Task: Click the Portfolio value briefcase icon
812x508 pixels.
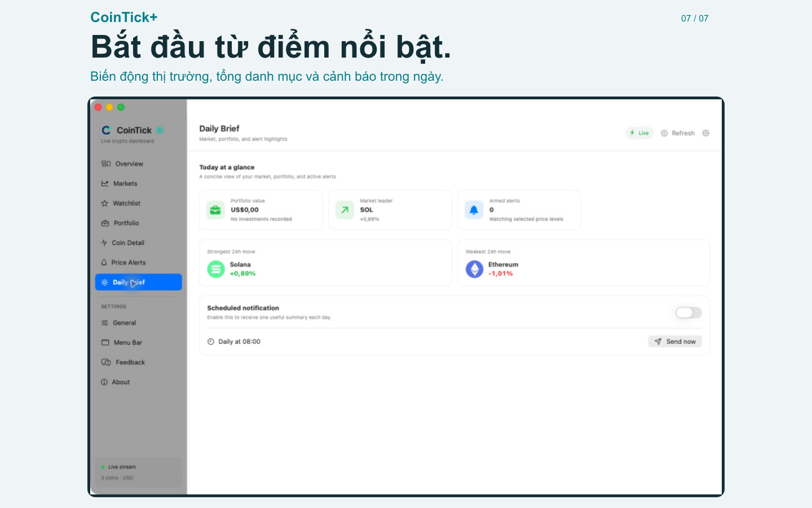Action: click(215, 210)
